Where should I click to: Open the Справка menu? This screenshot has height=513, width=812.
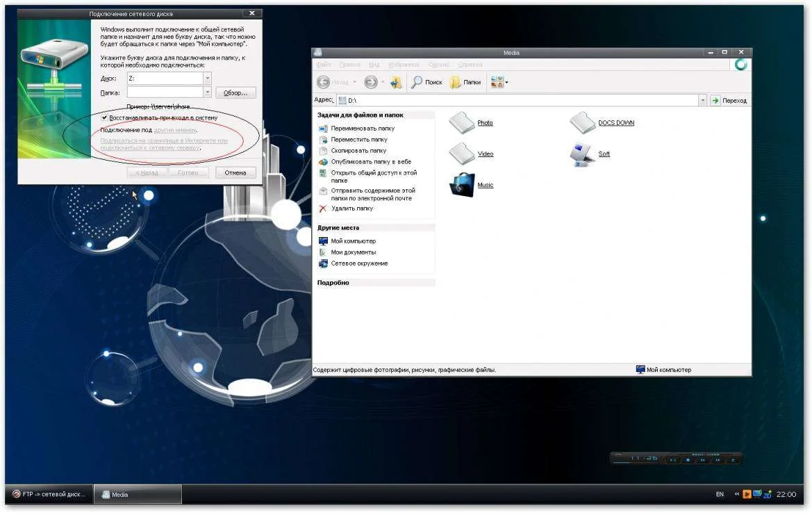click(x=470, y=65)
